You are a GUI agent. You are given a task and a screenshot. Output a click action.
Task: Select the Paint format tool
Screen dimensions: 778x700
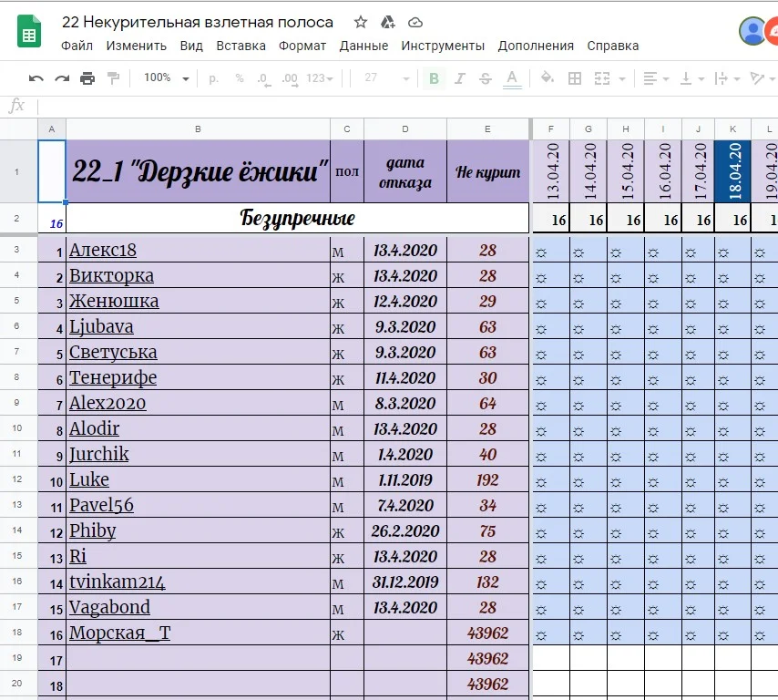tap(112, 77)
